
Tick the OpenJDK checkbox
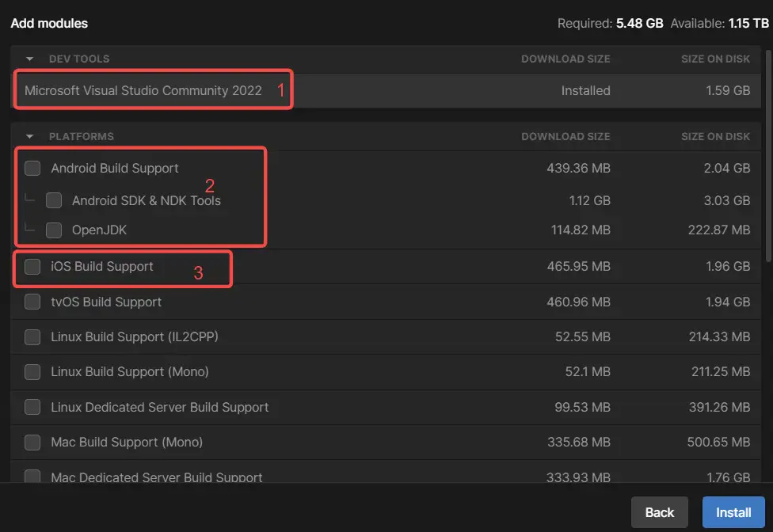(x=54, y=230)
